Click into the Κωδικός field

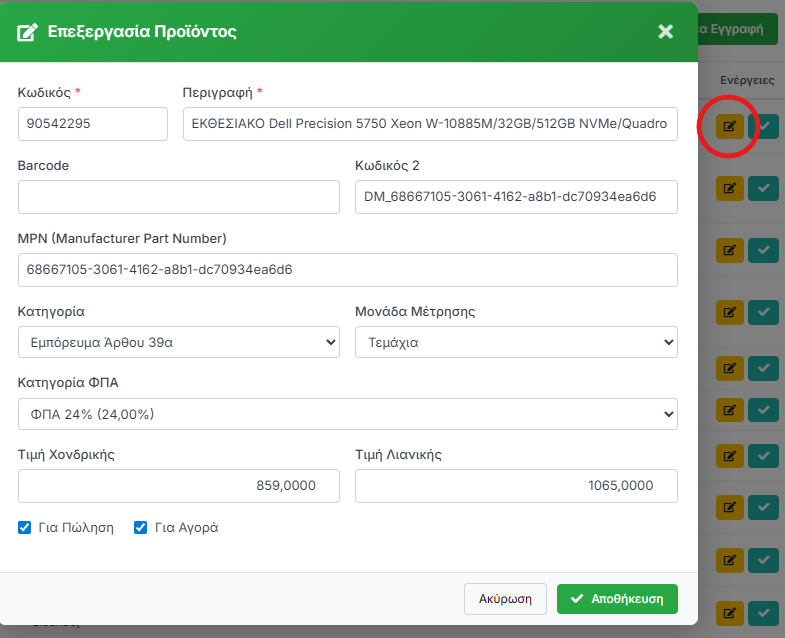click(x=93, y=125)
